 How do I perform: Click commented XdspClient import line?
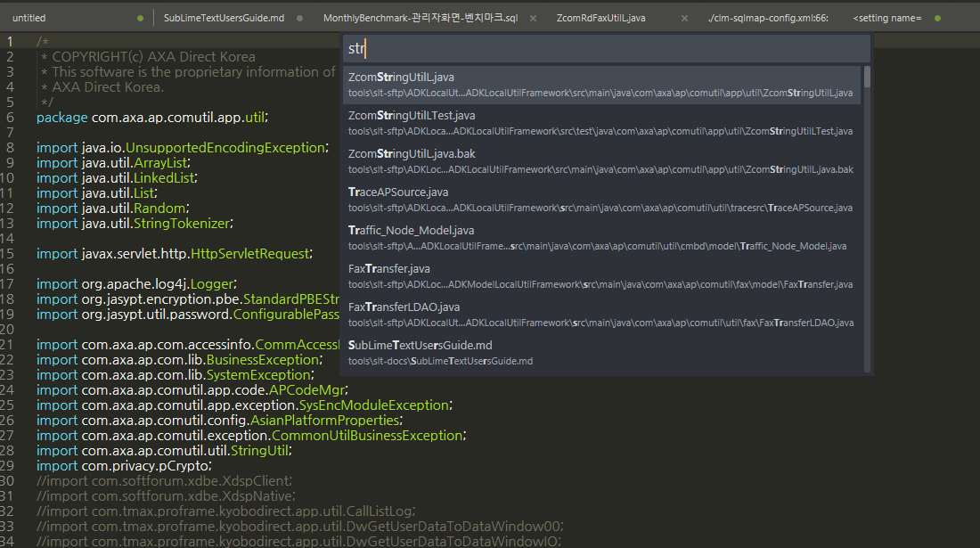(x=164, y=481)
